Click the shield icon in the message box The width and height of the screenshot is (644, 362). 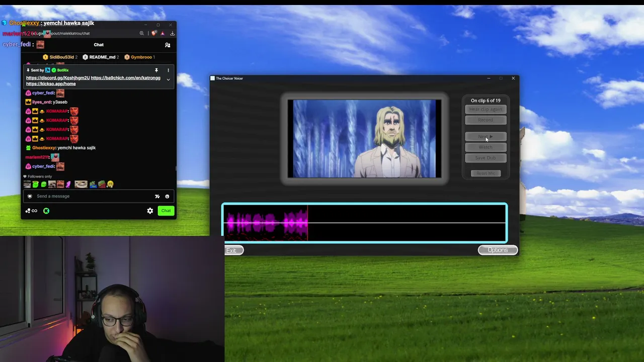click(x=30, y=196)
